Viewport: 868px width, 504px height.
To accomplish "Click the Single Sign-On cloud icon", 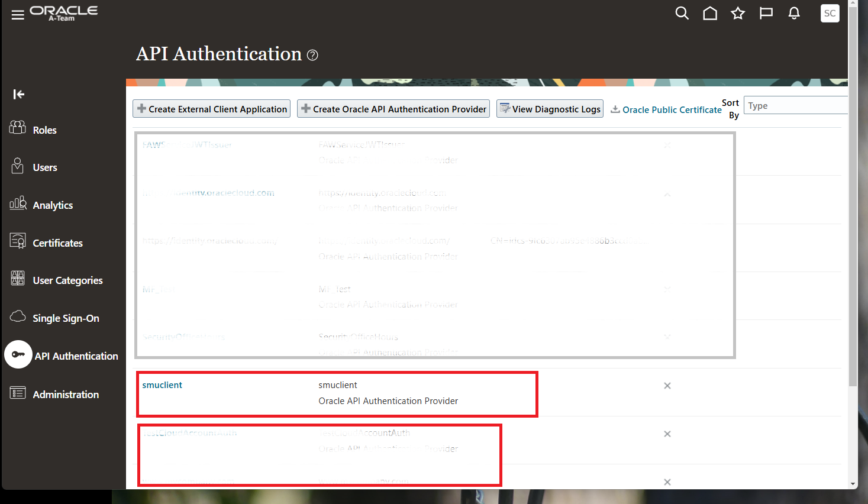I will pyautogui.click(x=18, y=316).
